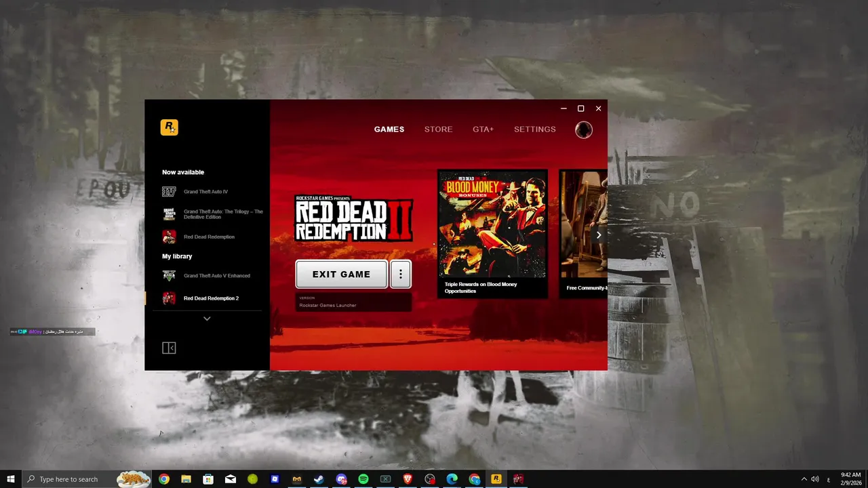Click the Red Dead Redemption II logo

coord(354,218)
